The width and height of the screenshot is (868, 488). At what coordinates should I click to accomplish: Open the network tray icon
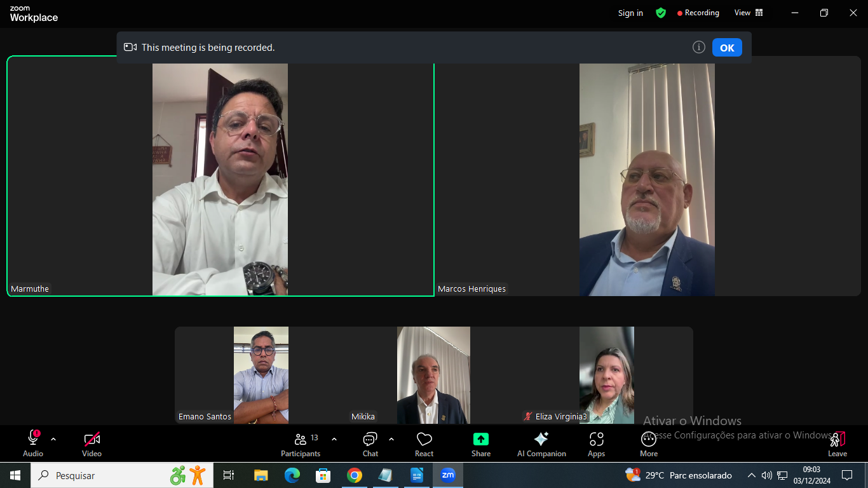782,475
